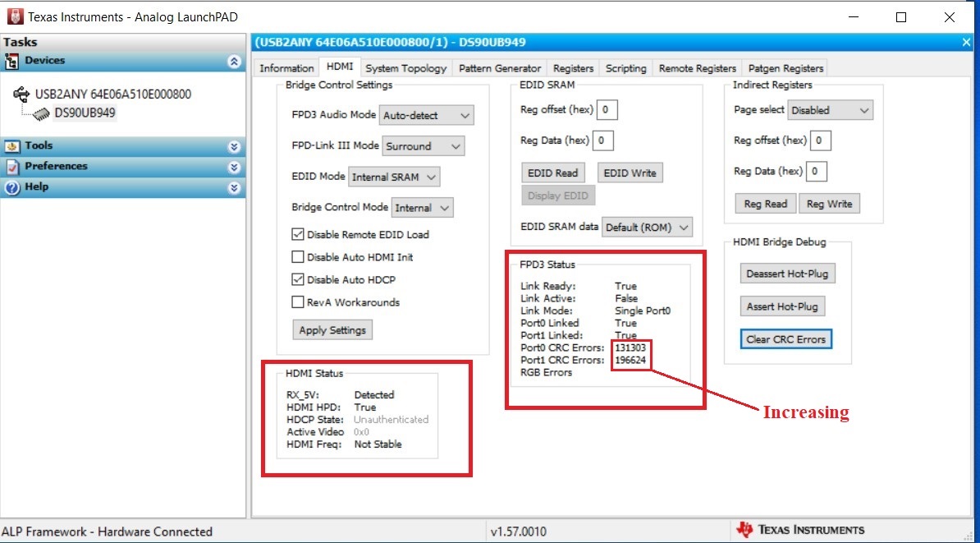Select DS90UB949 device in tree

point(85,113)
